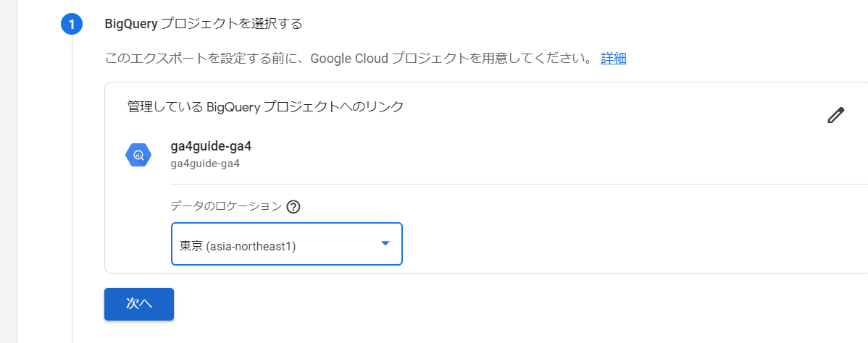Click empty space right of the 次へ button
868x343 pixels.
[x=435, y=304]
